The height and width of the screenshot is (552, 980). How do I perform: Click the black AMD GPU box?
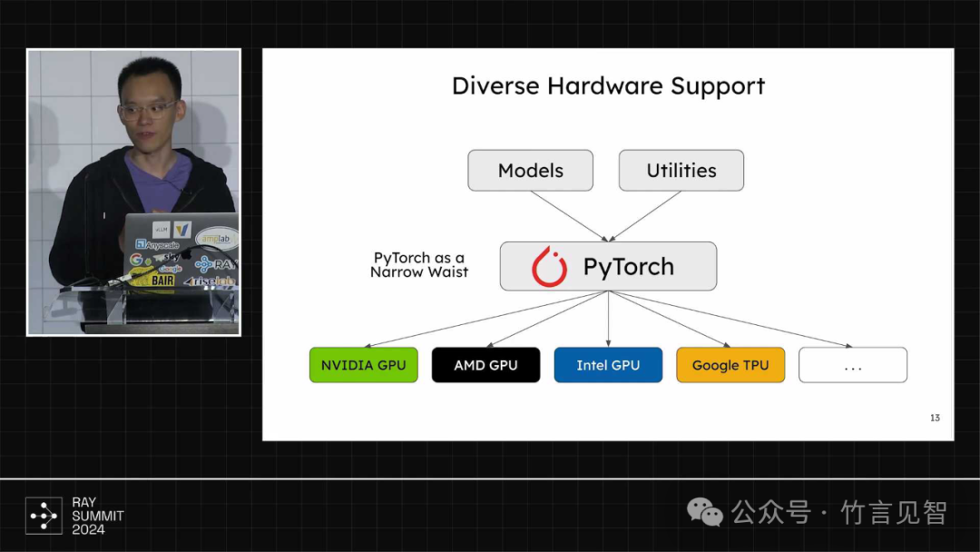click(x=485, y=365)
